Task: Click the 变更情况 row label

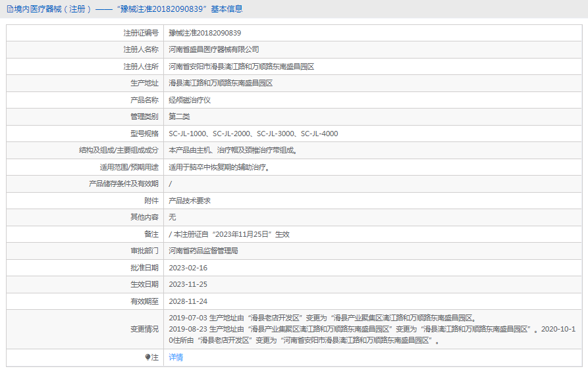Action: click(x=144, y=329)
